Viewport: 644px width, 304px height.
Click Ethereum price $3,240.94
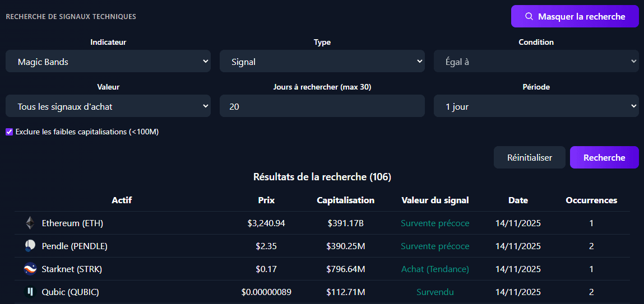266,223
